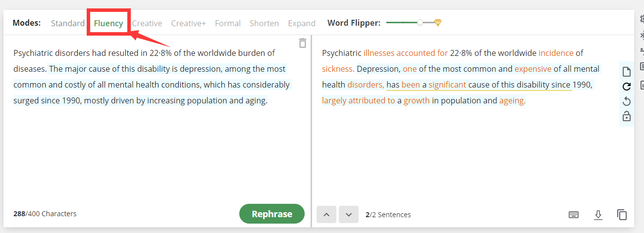The image size is (644, 233).
Task: Go to previous sentence with up chevron
Action: tap(326, 214)
